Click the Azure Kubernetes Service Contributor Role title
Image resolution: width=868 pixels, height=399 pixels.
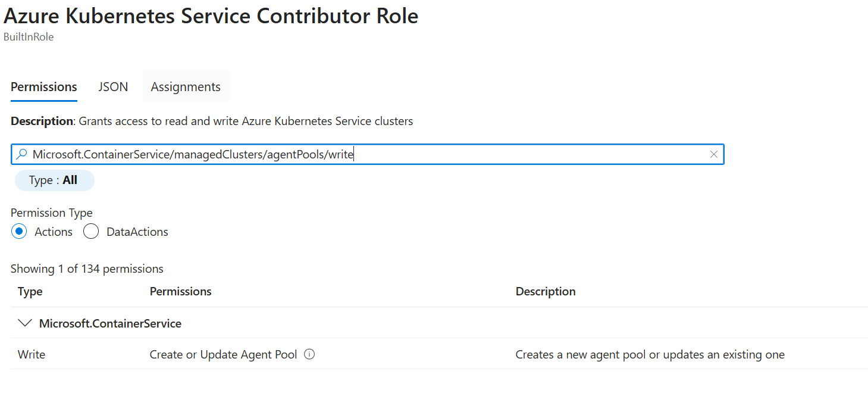pos(211,16)
